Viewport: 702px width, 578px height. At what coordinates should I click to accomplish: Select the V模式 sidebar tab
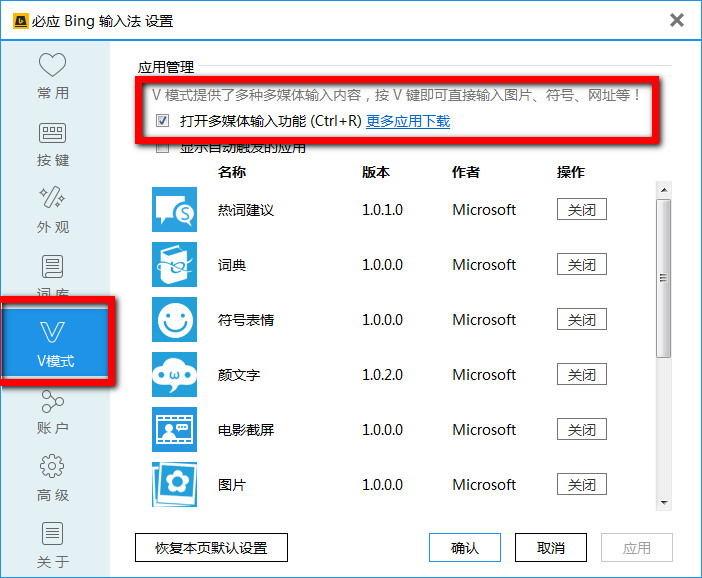pyautogui.click(x=55, y=343)
